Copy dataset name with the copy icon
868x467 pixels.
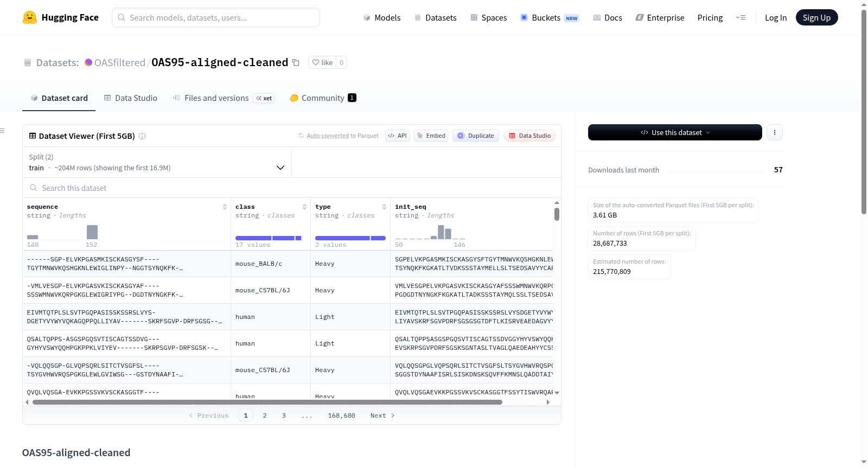296,62
